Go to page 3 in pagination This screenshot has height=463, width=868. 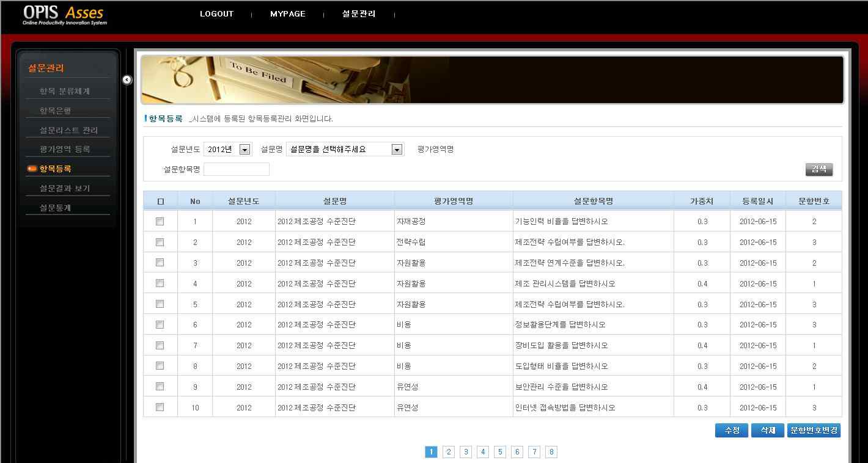(x=466, y=452)
